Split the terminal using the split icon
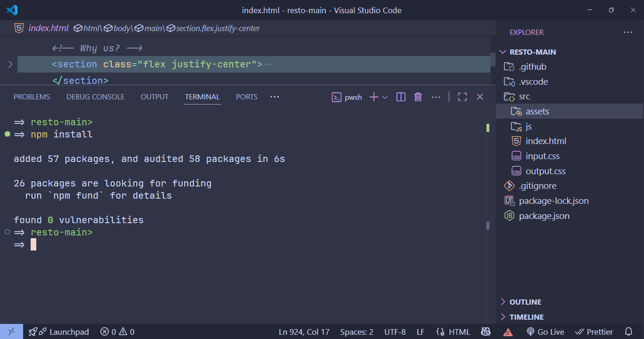This screenshot has height=339, width=644. [400, 97]
